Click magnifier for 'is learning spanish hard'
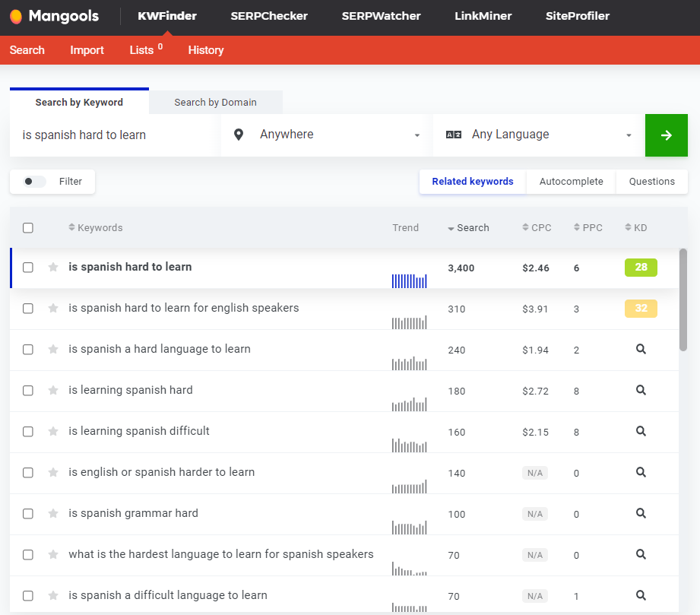Image resolution: width=700 pixels, height=615 pixels. tap(641, 390)
